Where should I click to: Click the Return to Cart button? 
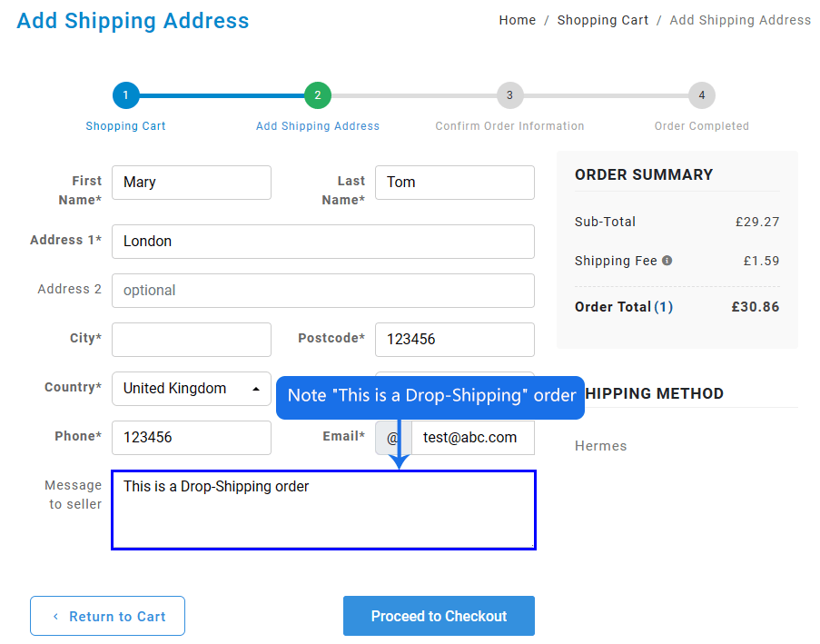click(x=107, y=616)
